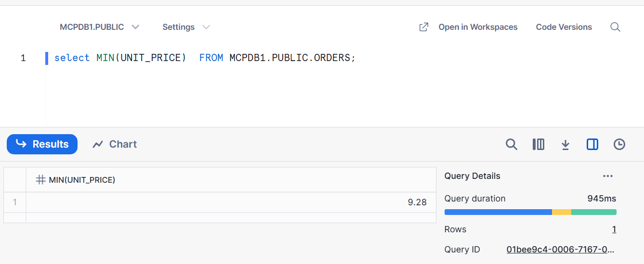The height and width of the screenshot is (264, 644).
Task: Open the results column selector icon
Action: pyautogui.click(x=539, y=144)
